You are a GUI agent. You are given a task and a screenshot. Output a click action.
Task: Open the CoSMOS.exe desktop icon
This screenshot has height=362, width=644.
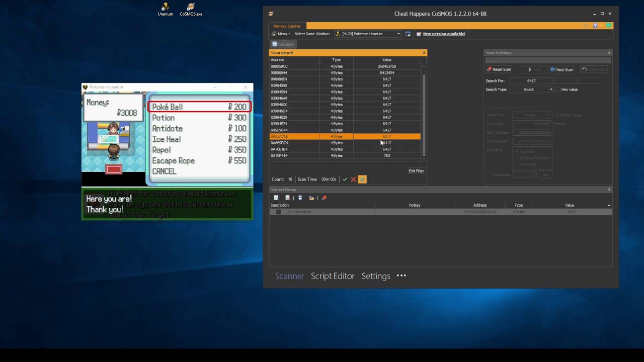tap(191, 9)
